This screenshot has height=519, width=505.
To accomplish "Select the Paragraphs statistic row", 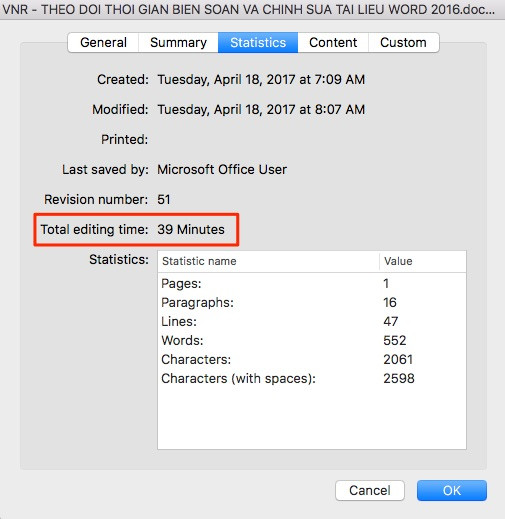I will (x=312, y=302).
